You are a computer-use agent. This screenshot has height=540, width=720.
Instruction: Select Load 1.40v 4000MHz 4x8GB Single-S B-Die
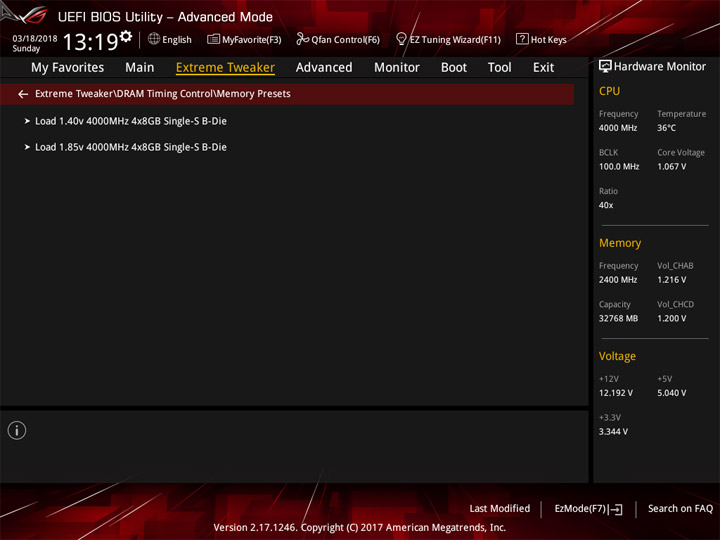131,121
